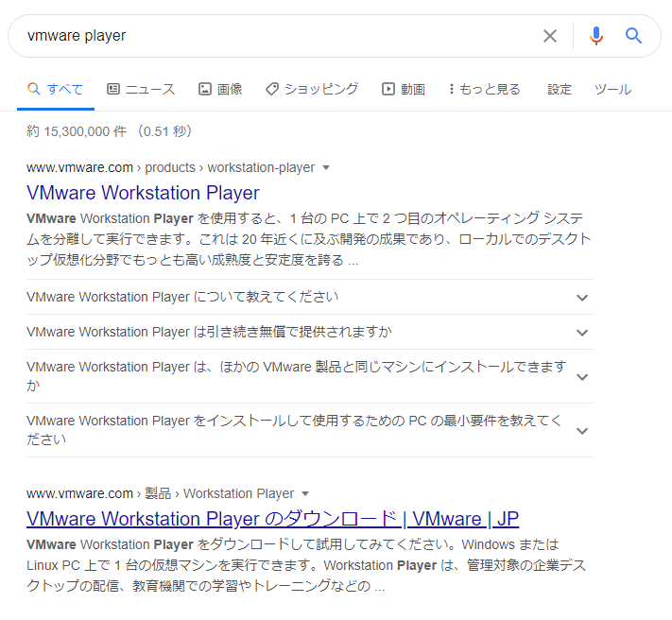Image resolution: width=672 pixels, height=620 pixels.
Task: Click the magnifier icon beside すべて
Action: click(33, 89)
